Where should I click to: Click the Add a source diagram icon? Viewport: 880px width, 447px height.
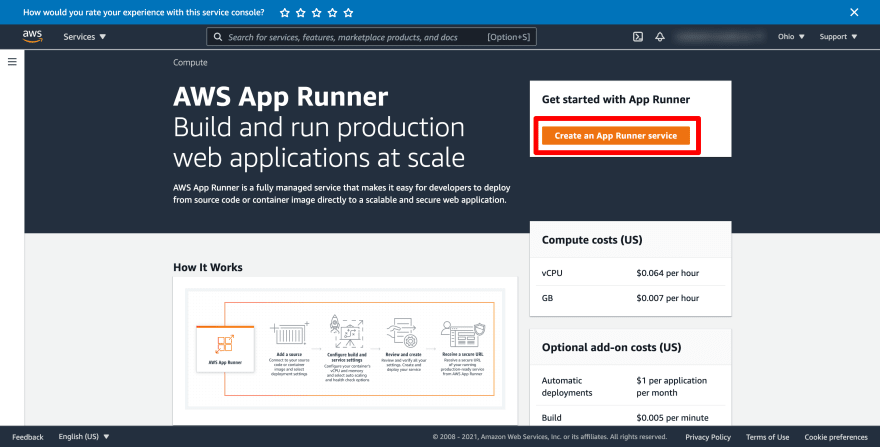coord(289,335)
